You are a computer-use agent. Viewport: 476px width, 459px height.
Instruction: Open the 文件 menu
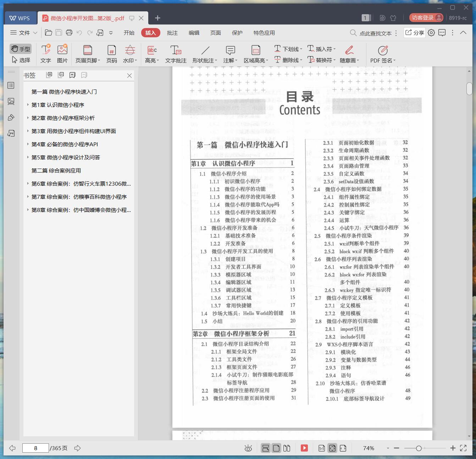click(24, 33)
